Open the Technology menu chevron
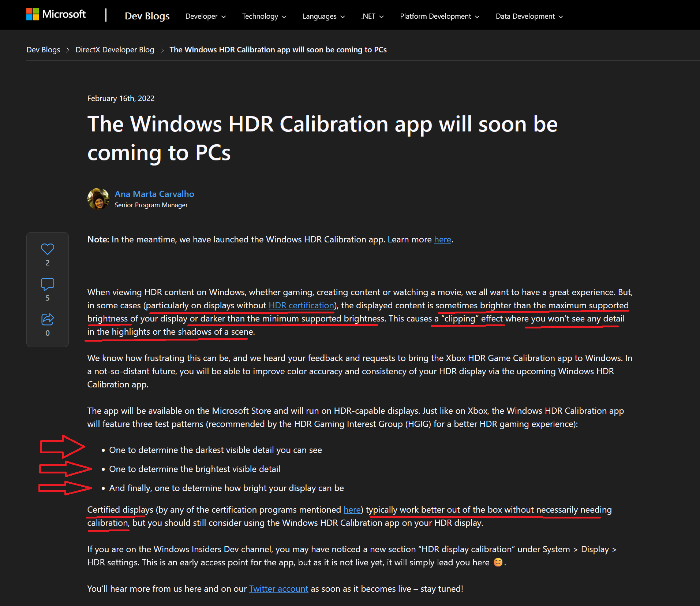This screenshot has width=700, height=606. (284, 16)
